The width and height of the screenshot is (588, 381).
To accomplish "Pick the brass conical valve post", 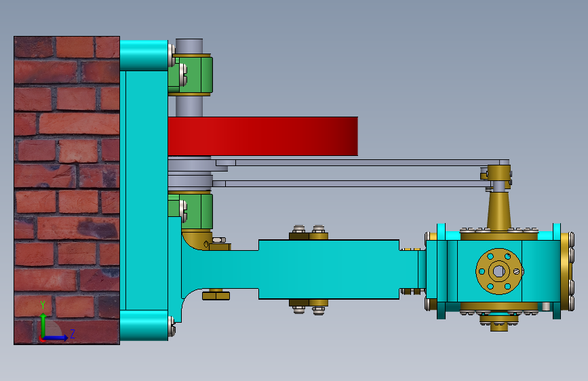I will tap(498, 210).
